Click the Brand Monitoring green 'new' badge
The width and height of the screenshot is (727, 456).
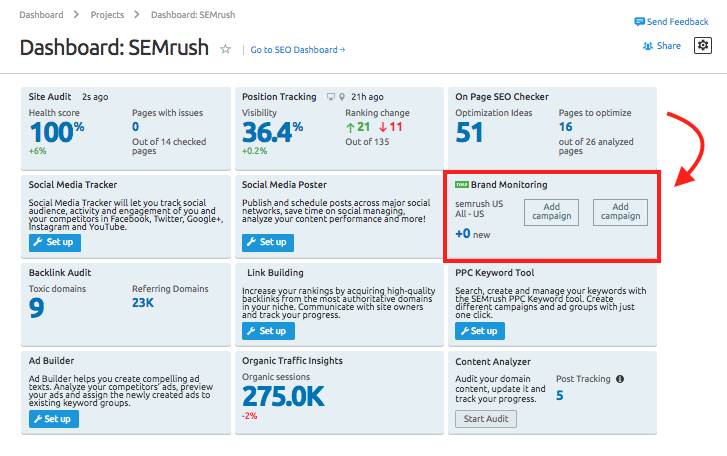tap(462, 184)
